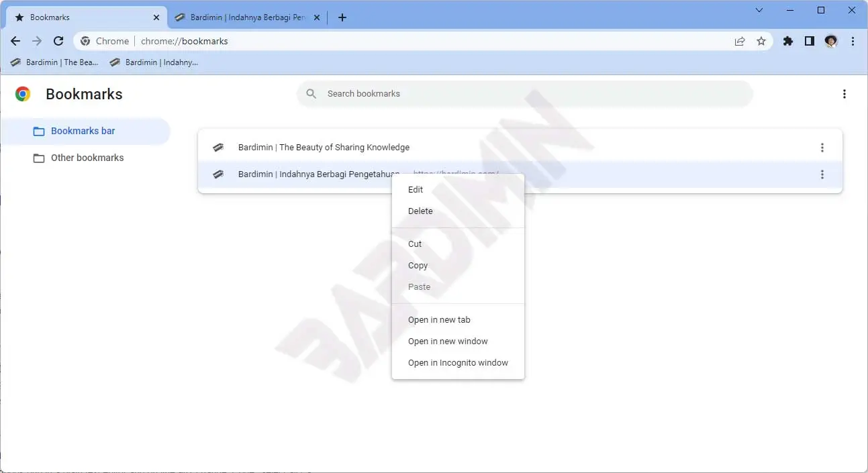Viewport: 868px width, 473px height.
Task: Open more actions for 'The Beauty of Sharing Knowledge'
Action: [822, 148]
